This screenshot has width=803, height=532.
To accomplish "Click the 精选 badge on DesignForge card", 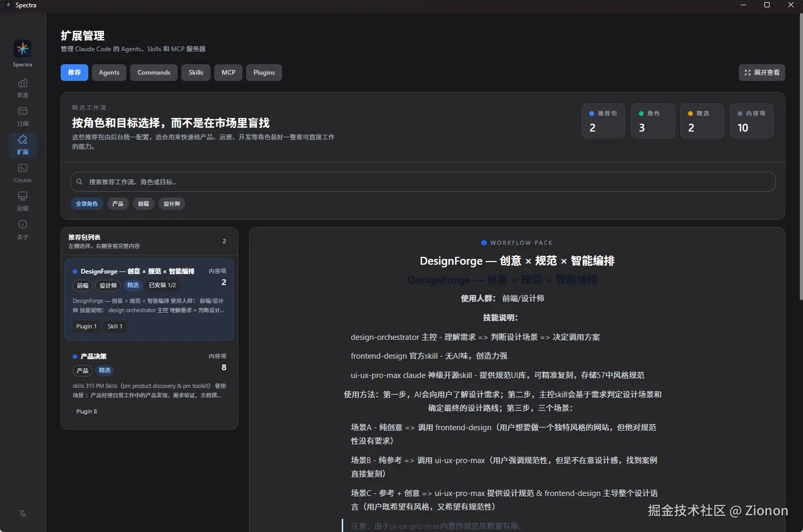I will [133, 285].
